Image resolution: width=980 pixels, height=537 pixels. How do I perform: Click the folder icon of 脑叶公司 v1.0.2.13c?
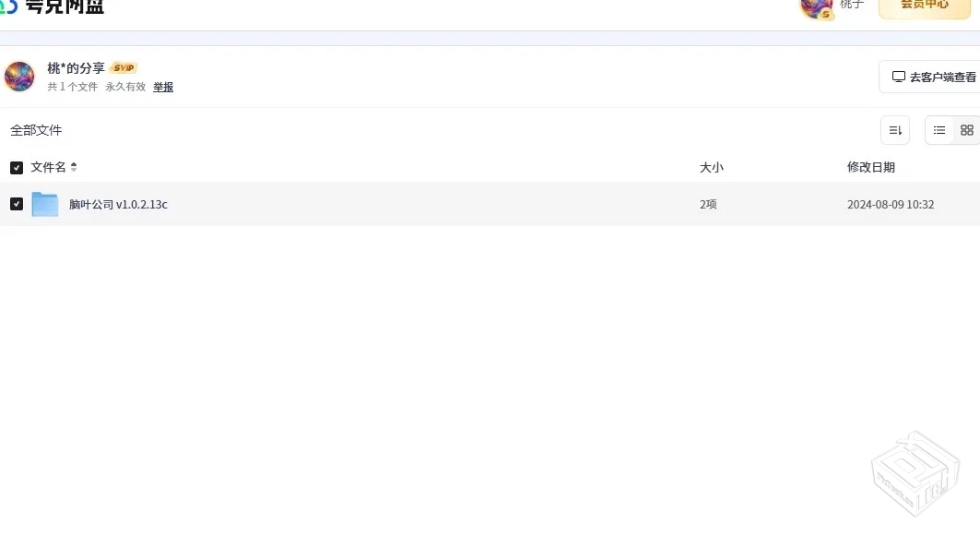pos(45,204)
